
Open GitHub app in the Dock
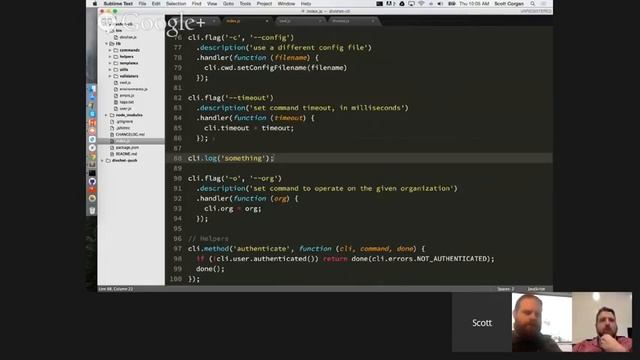(x=92, y=181)
